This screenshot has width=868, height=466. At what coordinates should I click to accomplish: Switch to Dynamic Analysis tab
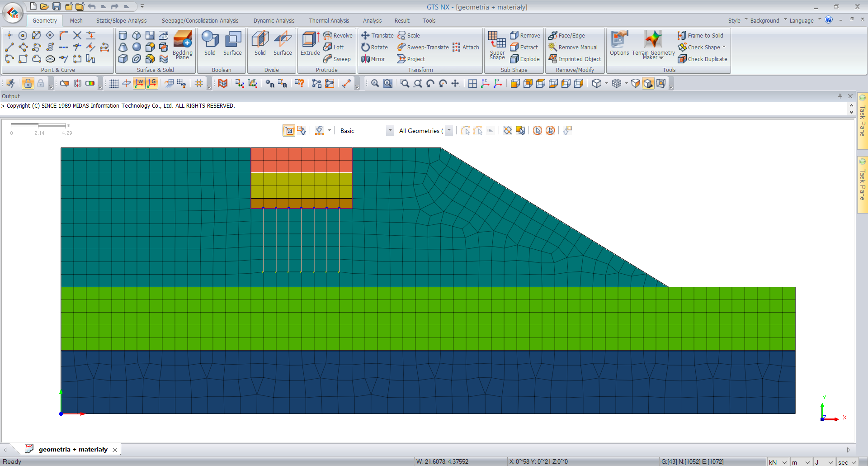click(274, 20)
